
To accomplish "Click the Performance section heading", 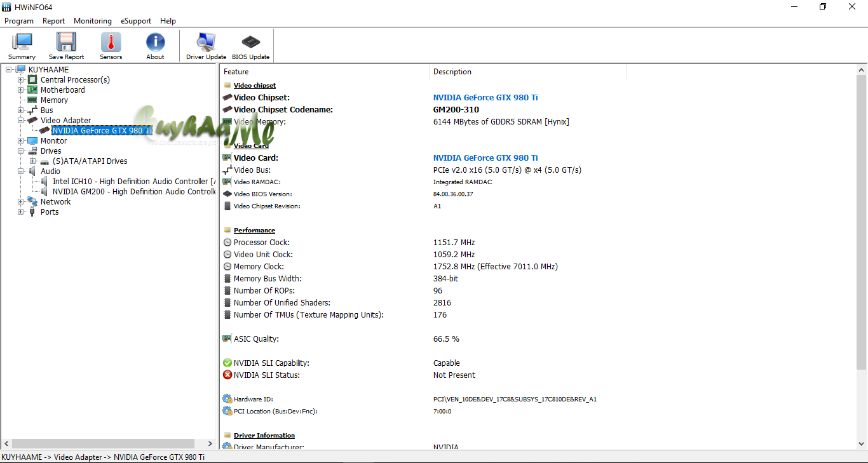I will click(254, 230).
